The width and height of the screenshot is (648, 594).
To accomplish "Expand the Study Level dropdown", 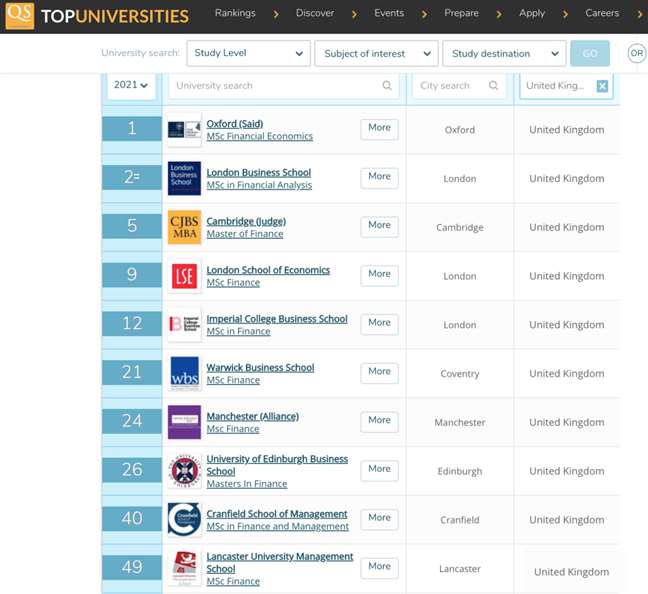I will (248, 53).
